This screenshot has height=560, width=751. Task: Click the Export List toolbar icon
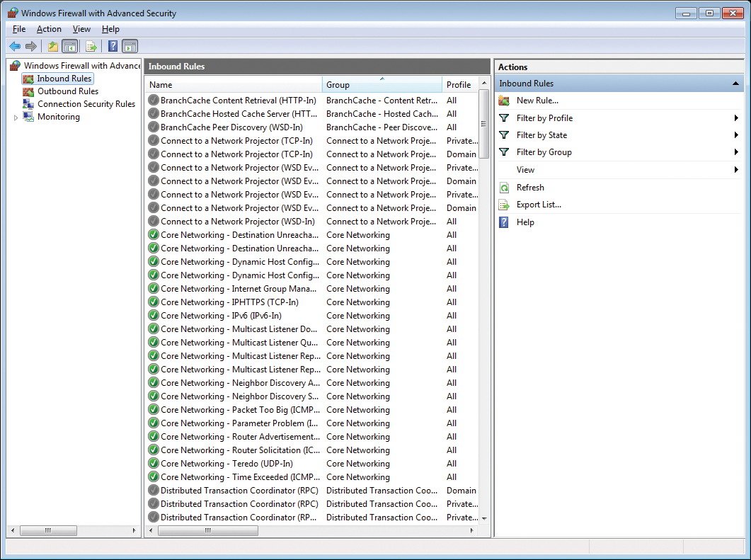coord(91,45)
